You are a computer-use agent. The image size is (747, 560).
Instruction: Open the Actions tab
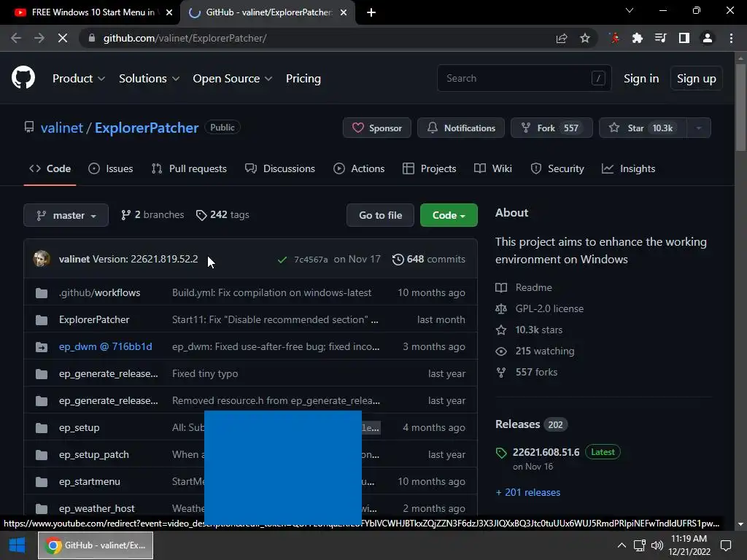click(359, 168)
